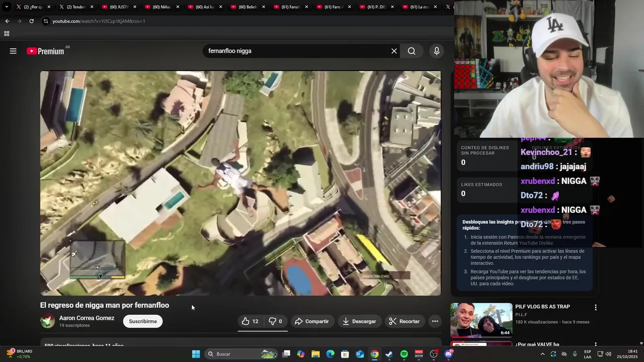Click the '19 suscriptores' text

pos(74,325)
